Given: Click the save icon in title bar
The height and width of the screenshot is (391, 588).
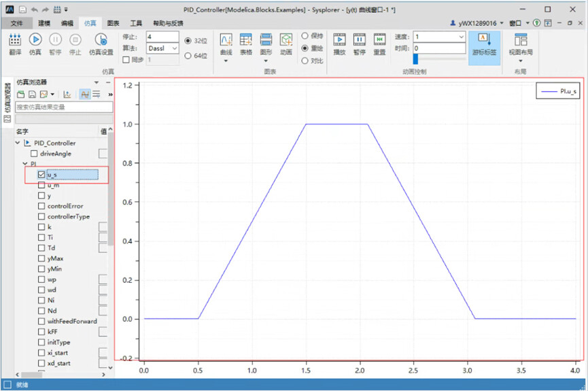Looking at the screenshot, I should (22, 10).
